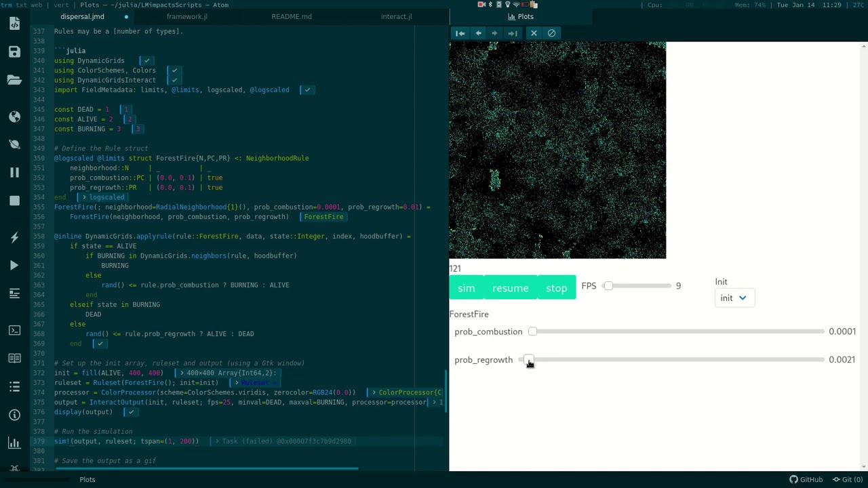Click line number 379 in the gutter

pos(39,441)
